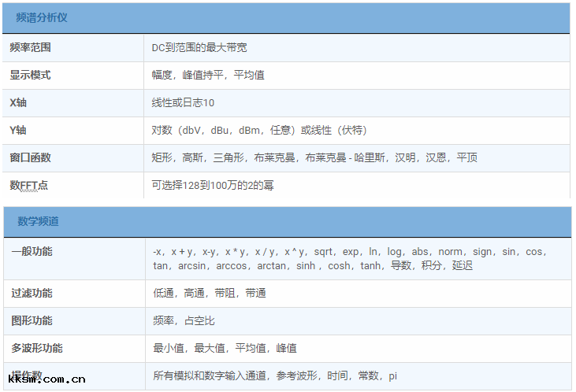Click the 可选择128到100万的2的幂 value text

point(213,185)
